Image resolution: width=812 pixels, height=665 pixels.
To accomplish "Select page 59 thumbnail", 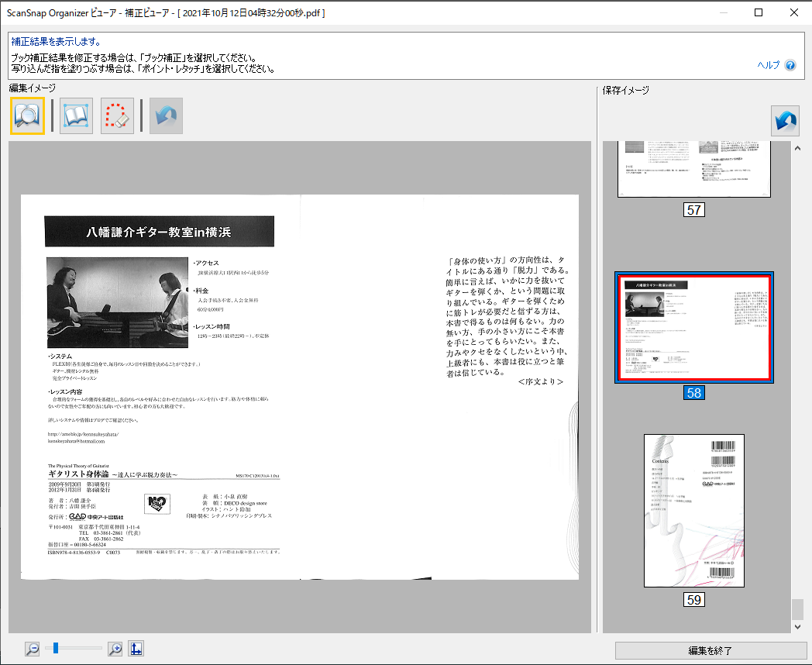I will [694, 511].
